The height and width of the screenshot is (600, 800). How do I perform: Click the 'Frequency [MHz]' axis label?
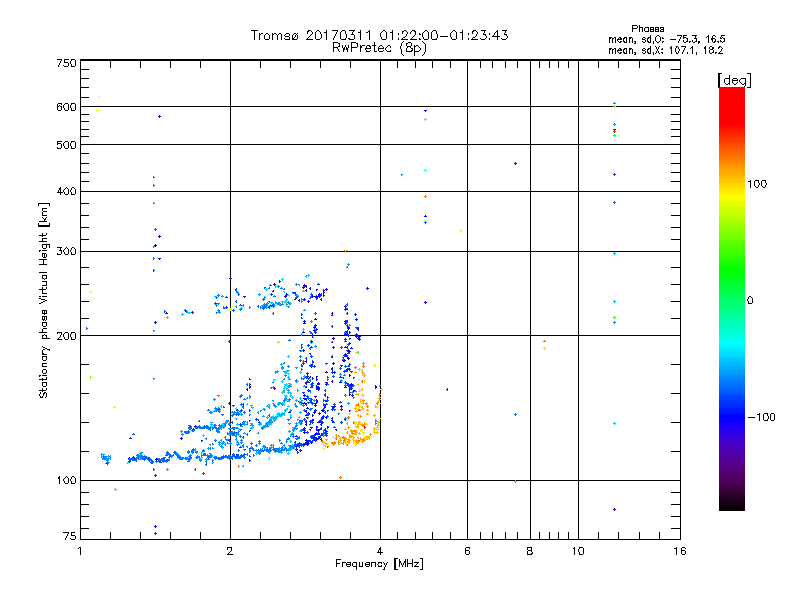(379, 564)
